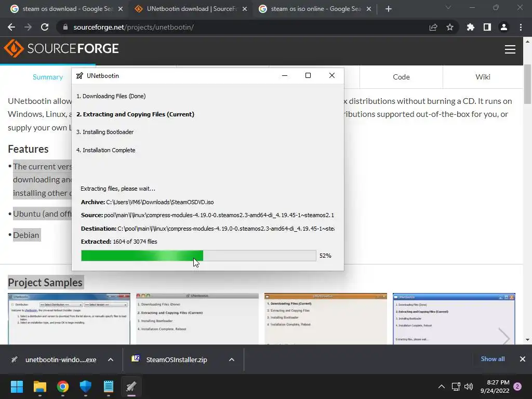Click the share page icon
Image resolution: width=532 pixels, height=399 pixels.
[x=433, y=27]
